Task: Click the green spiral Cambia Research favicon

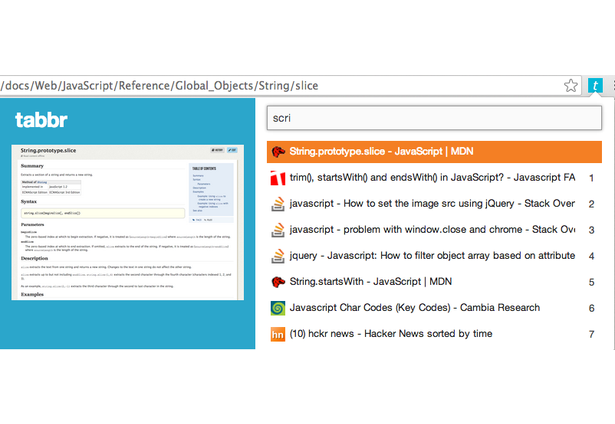Action: click(x=278, y=308)
